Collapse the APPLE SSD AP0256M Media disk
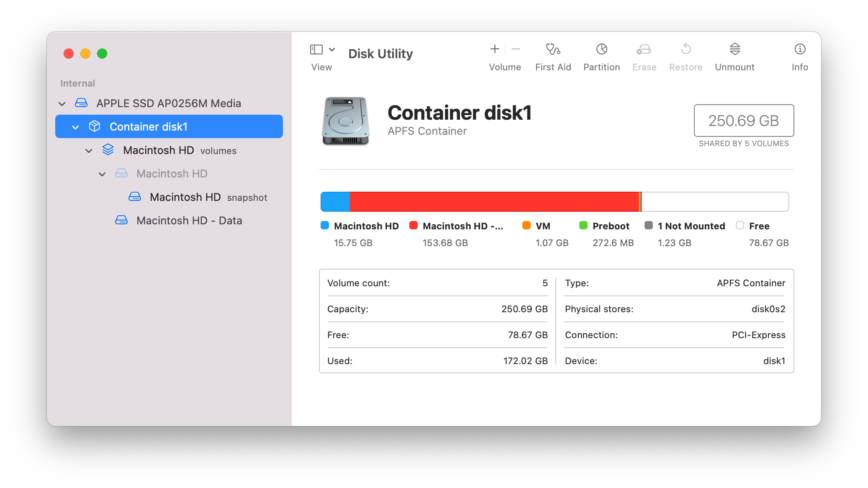 click(62, 104)
